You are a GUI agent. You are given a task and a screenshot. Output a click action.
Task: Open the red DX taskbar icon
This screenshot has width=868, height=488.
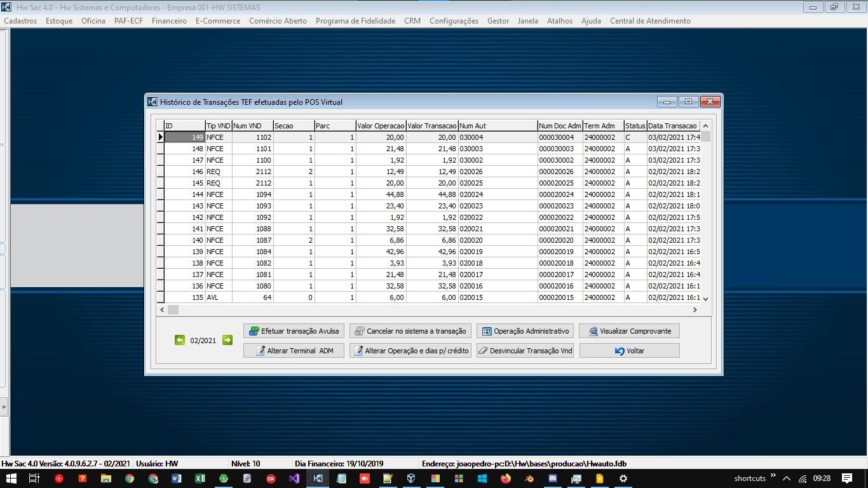pos(271,478)
